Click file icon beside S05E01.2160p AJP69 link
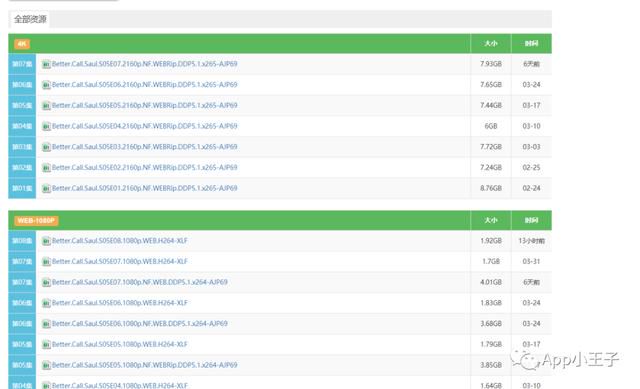This screenshot has height=389, width=640. [46, 189]
